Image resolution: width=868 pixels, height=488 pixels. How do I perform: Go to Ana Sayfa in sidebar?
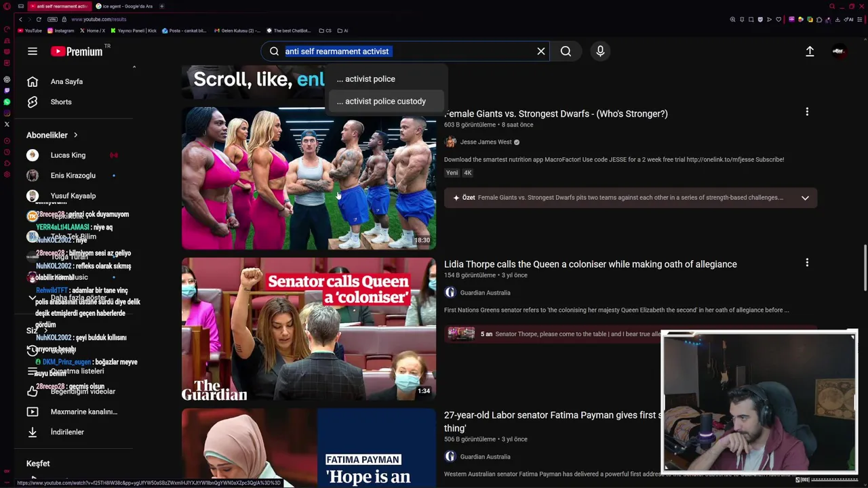point(66,81)
